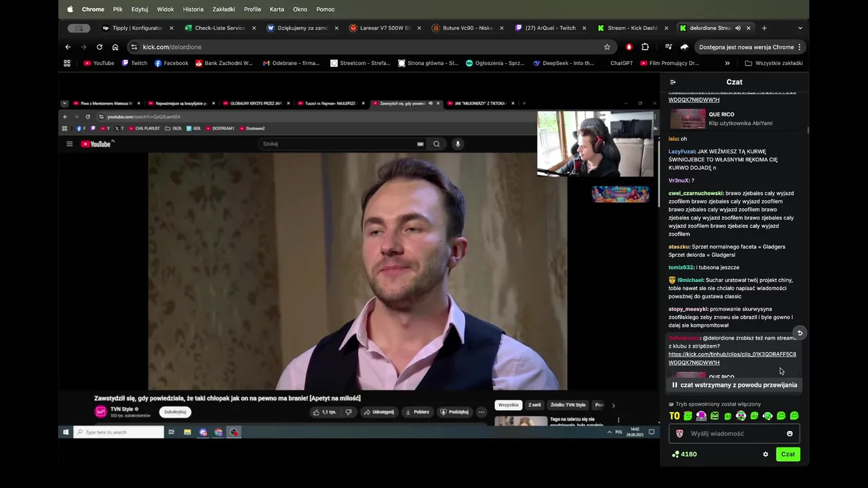Open the Widok menu
The image size is (868, 488).
[x=165, y=9]
